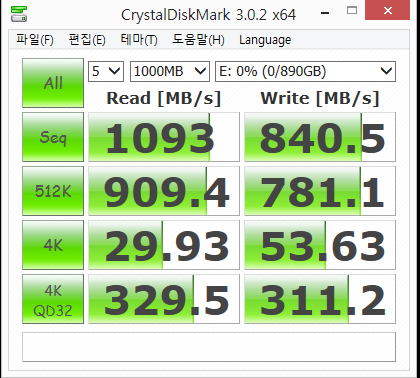Select the 4K write result 53.63

pyautogui.click(x=320, y=245)
